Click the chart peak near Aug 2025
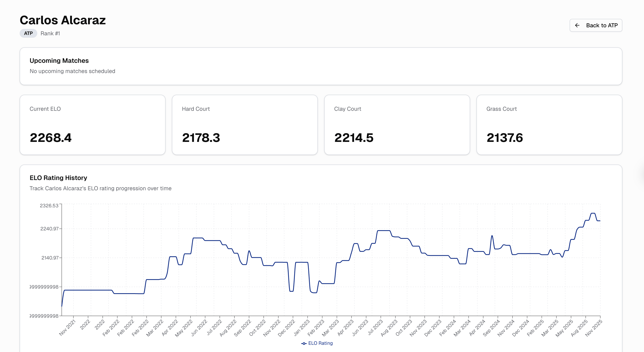 pyautogui.click(x=593, y=213)
